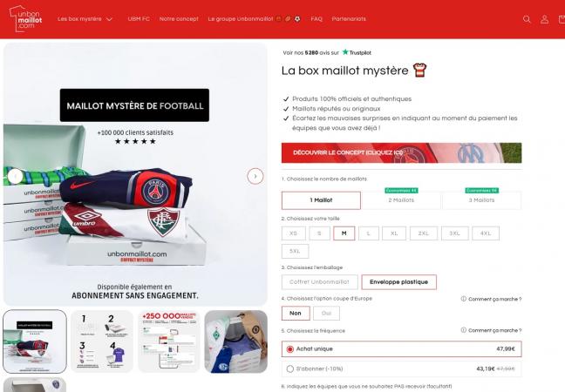
Task: Pick size XL
Action: [x=394, y=233]
